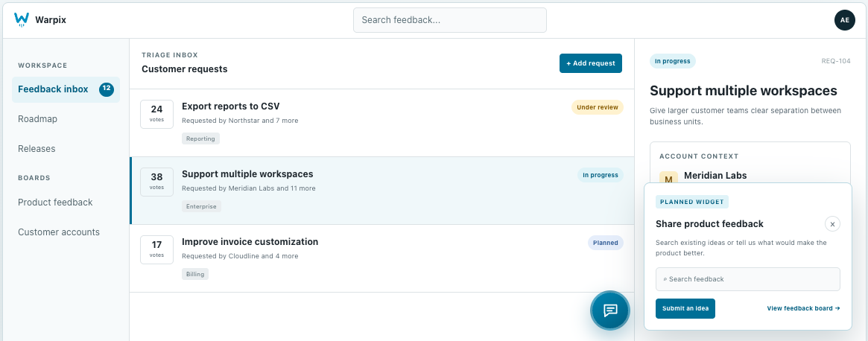This screenshot has width=868, height=341.
Task: Click Requested by Meridian Labs and 11 more
Action: pos(249,188)
